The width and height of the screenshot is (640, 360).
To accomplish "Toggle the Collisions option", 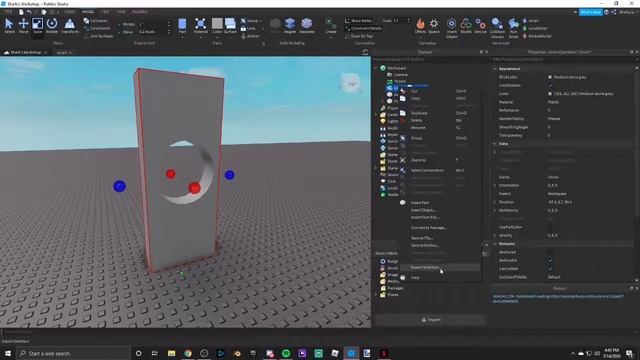I will tap(96, 20).
